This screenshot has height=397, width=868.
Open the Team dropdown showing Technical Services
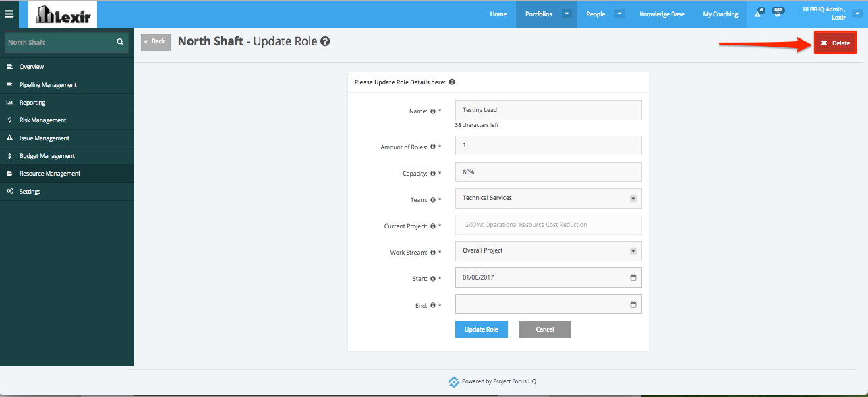point(548,198)
